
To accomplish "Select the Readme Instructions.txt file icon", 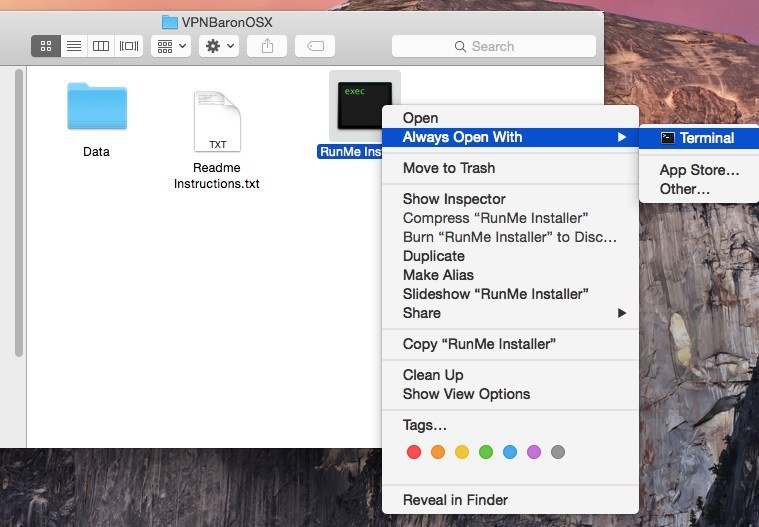I will [217, 121].
